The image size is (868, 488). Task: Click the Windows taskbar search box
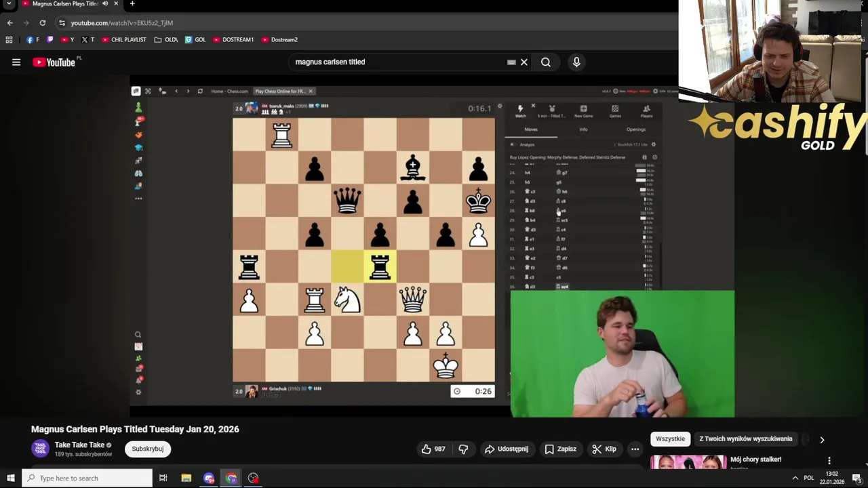[87, 479]
